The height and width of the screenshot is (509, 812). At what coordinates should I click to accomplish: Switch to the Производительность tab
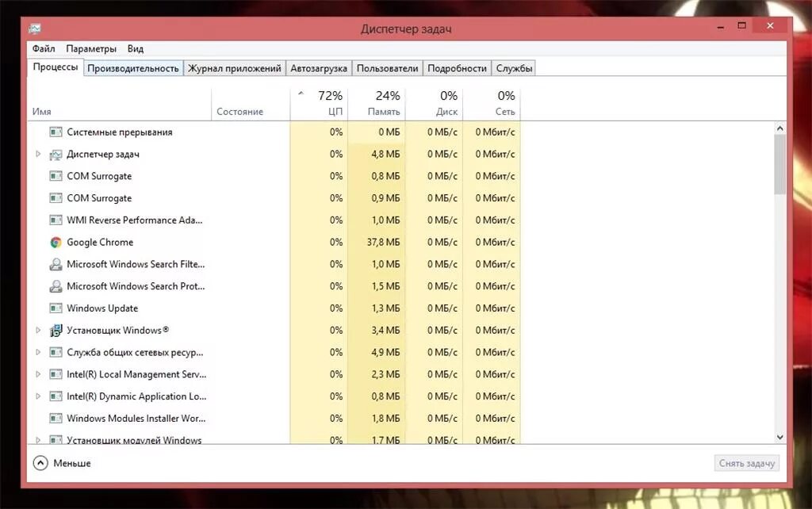(133, 68)
